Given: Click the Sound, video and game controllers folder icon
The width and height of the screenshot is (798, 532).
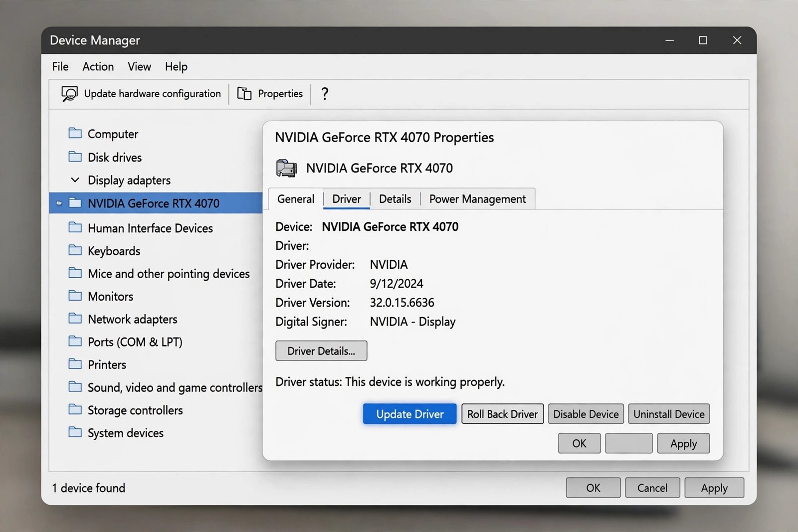Looking at the screenshot, I should pyautogui.click(x=75, y=386).
